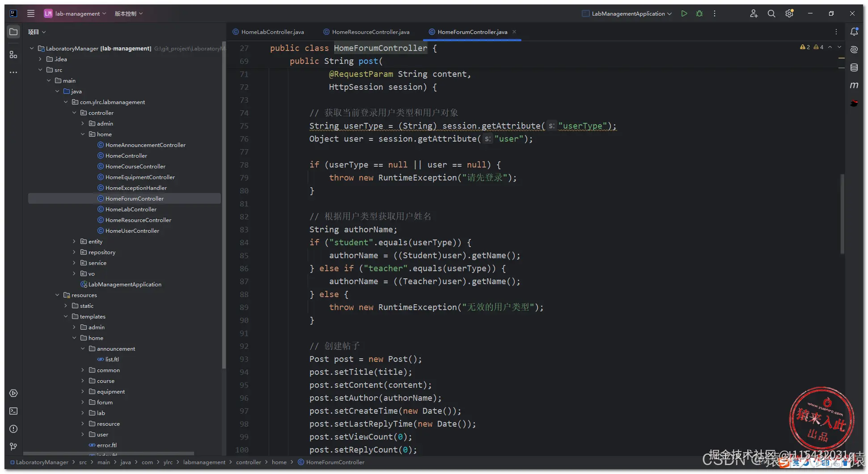Click the IntelliJ logo icon
The image size is (868, 474).
click(x=13, y=13)
